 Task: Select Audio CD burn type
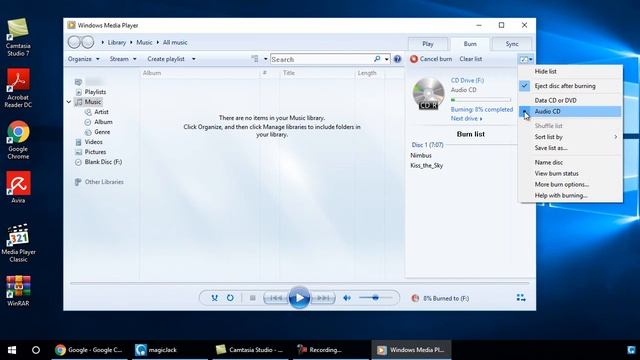tap(570, 111)
